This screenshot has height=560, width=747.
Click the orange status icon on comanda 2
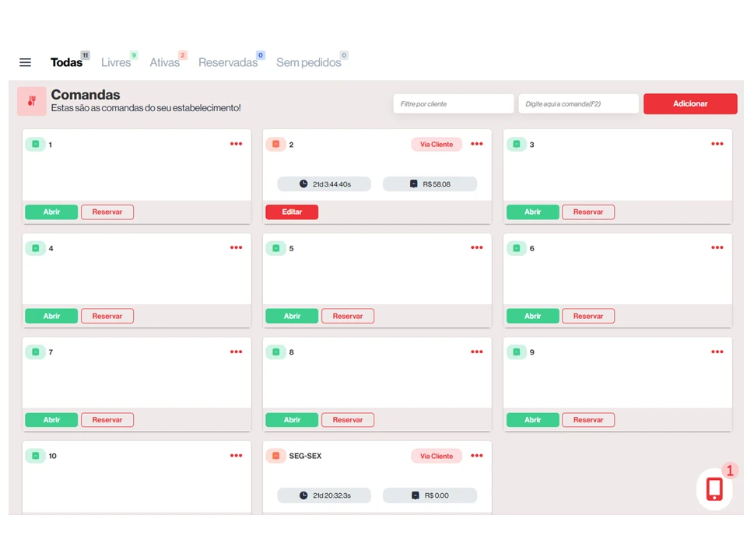tap(275, 144)
